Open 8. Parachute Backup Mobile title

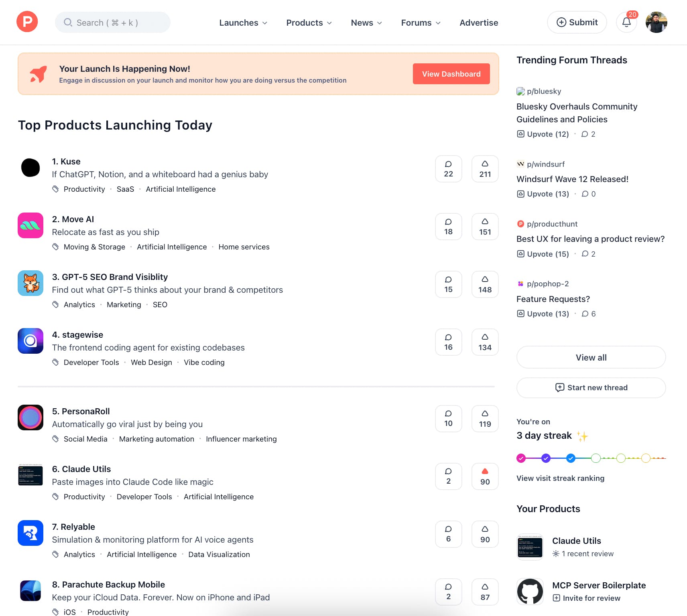[x=108, y=584]
